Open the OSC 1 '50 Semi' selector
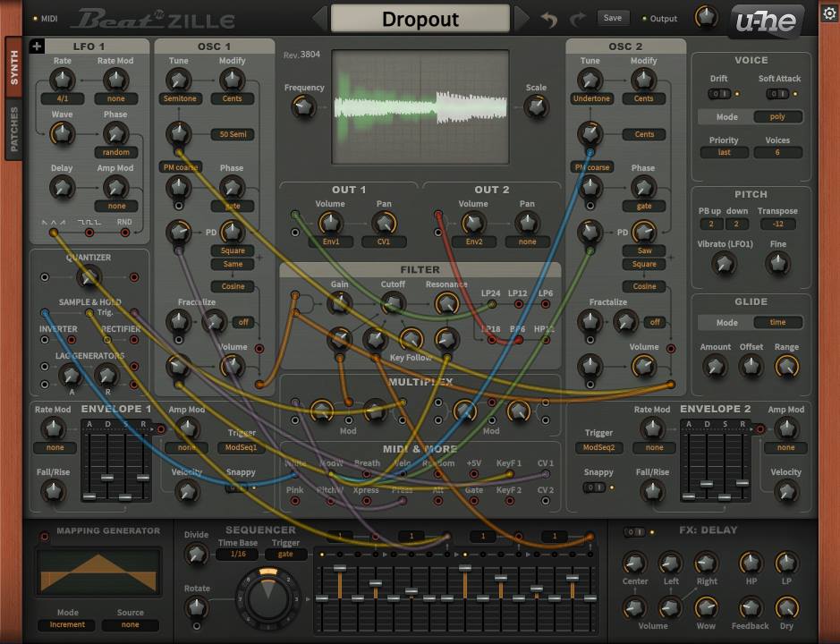The image size is (840, 644). pos(233,134)
